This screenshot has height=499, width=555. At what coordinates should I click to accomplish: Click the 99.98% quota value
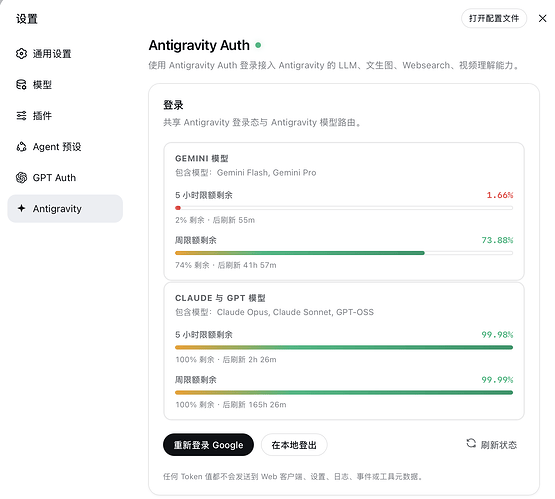pos(497,334)
